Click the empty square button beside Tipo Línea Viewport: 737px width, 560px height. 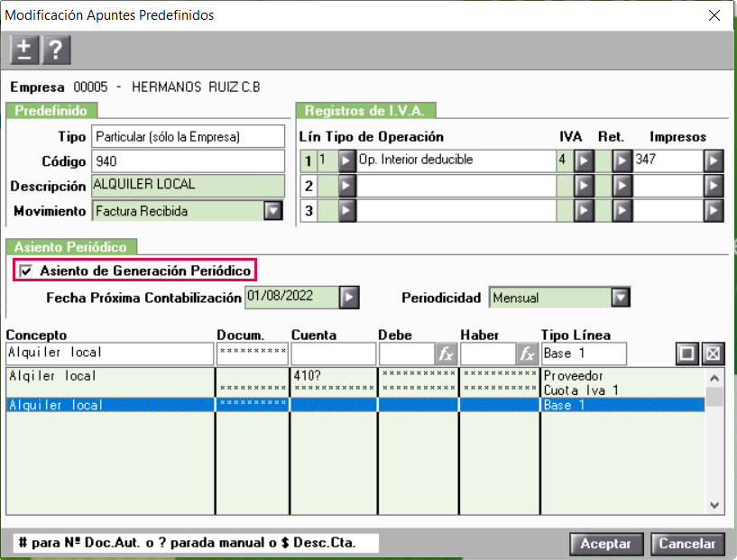[x=686, y=353]
